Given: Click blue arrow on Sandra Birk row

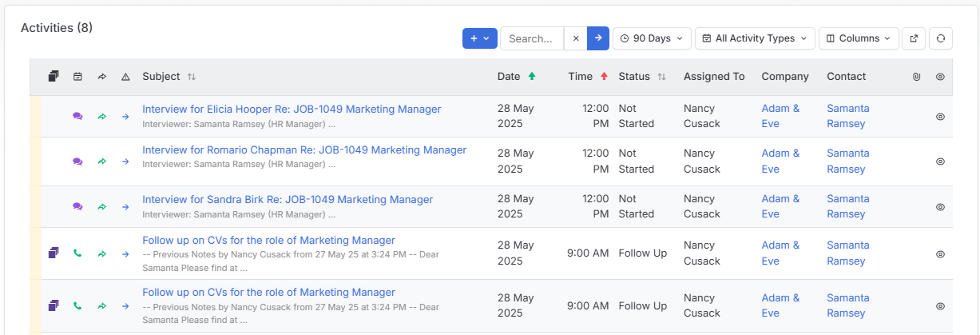Looking at the screenshot, I should [125, 206].
